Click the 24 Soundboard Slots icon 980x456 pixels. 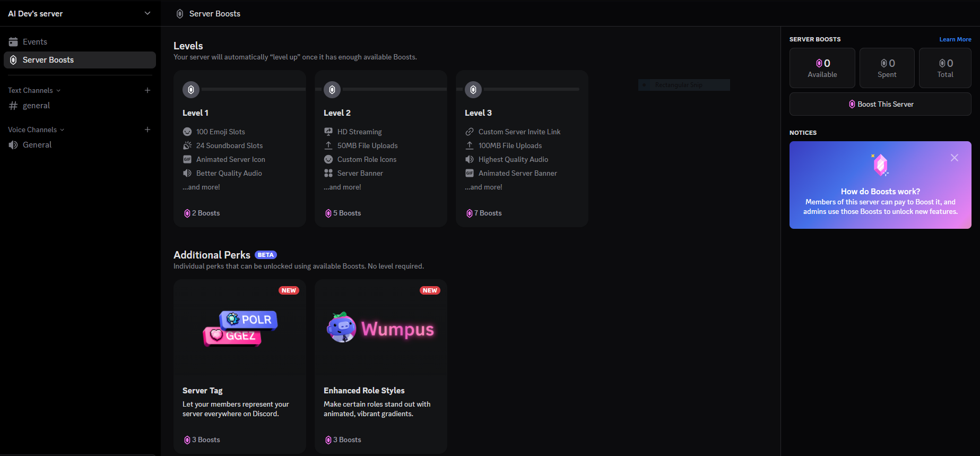pyautogui.click(x=187, y=145)
